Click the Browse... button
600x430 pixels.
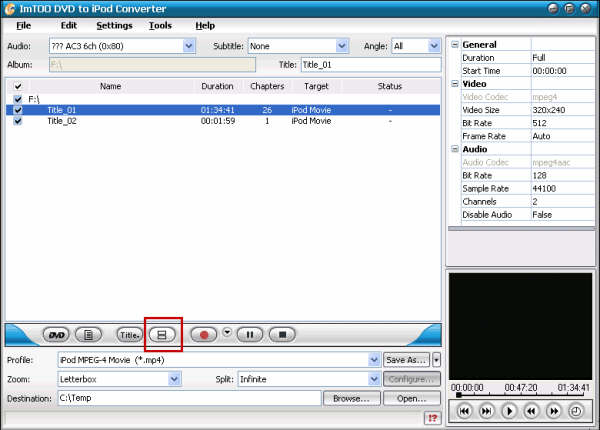point(352,399)
